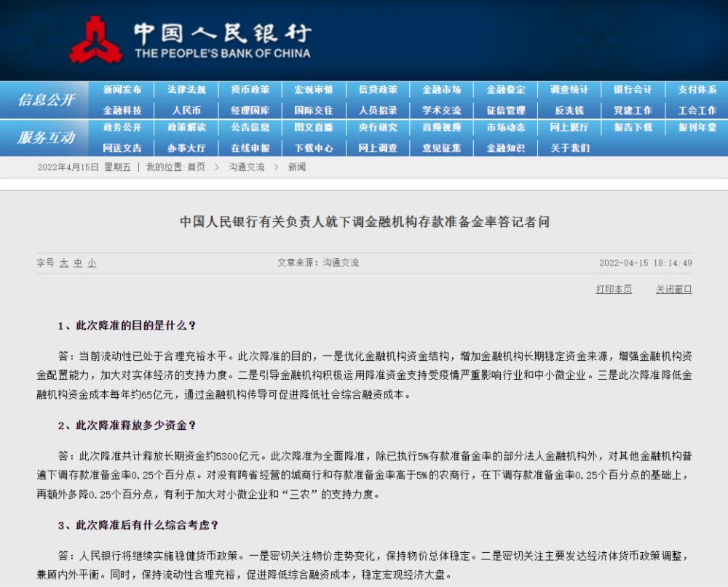Image resolution: width=728 pixels, height=587 pixels.
Task: Navigate to 首页 in the breadcrumb
Action: (x=196, y=167)
